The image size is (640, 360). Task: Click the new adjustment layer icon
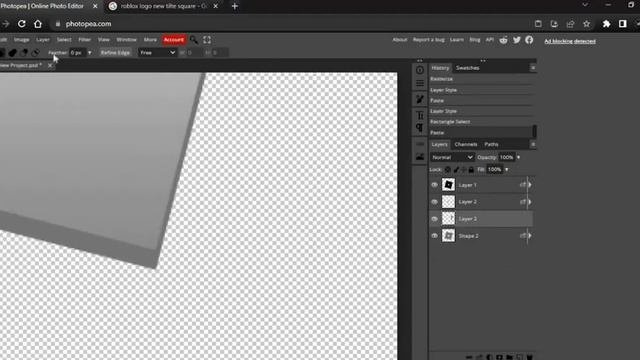click(x=489, y=357)
